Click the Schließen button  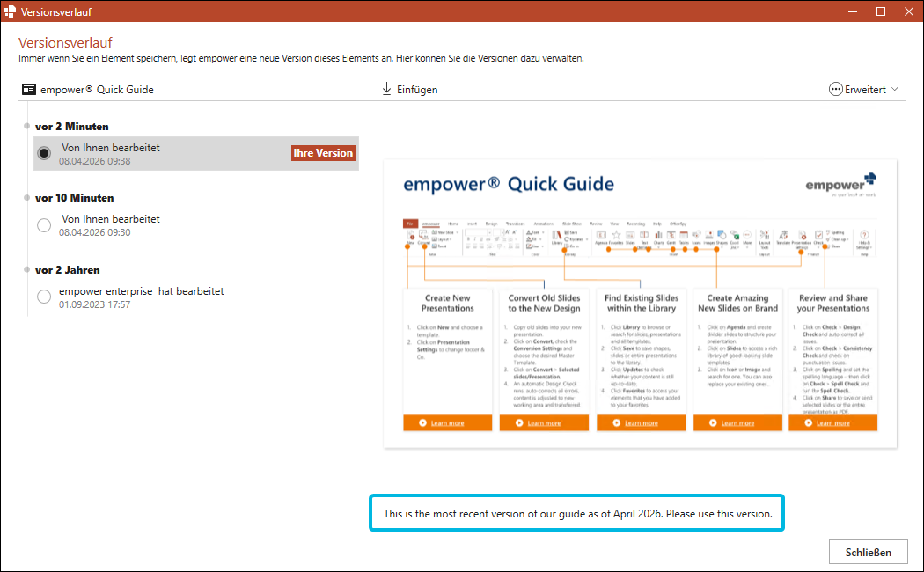tap(868, 552)
